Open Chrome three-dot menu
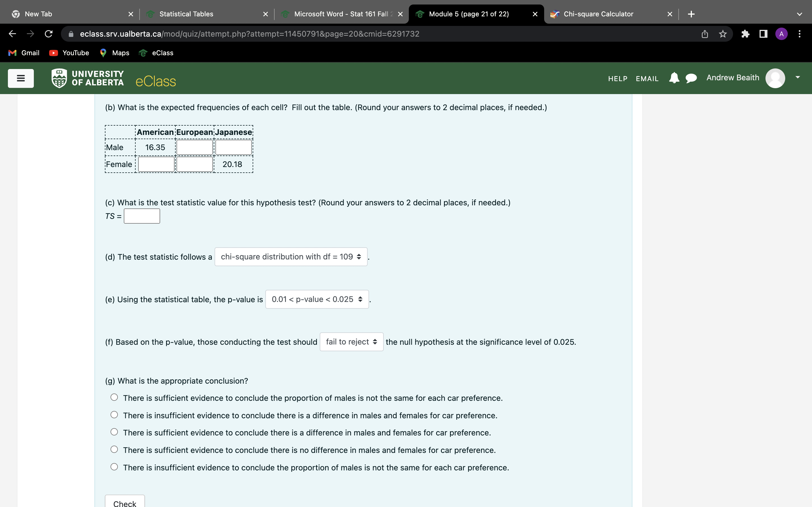The width and height of the screenshot is (812, 507). (x=800, y=34)
